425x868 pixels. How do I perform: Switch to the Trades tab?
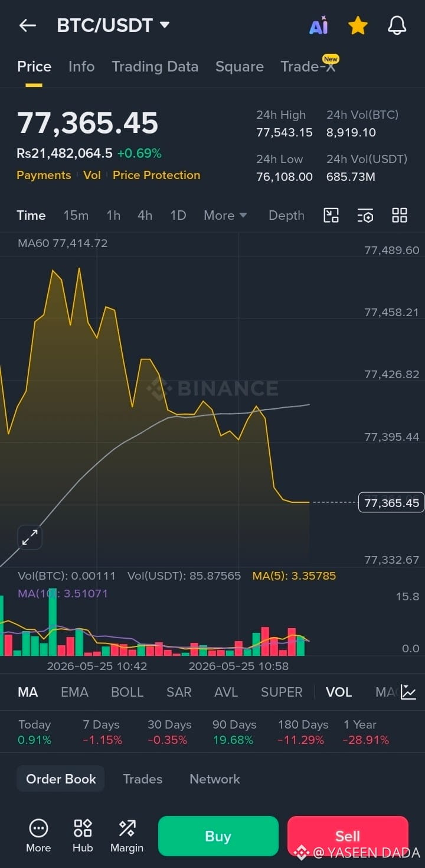142,779
